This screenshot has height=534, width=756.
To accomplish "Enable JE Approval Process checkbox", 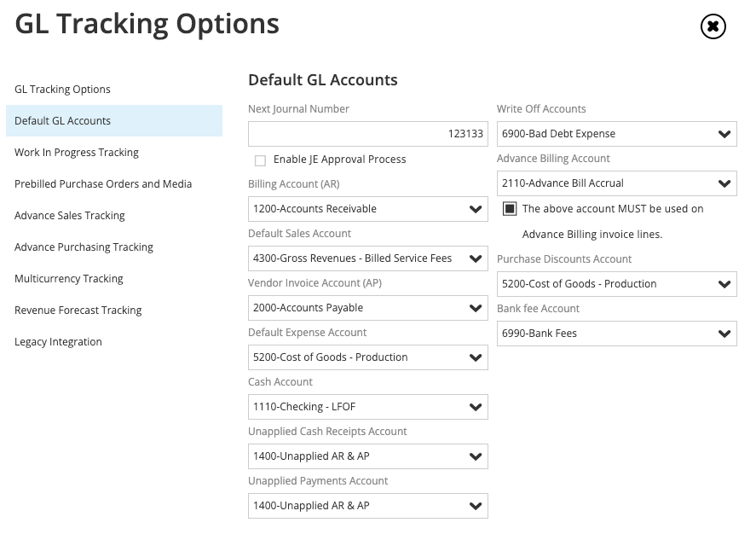I will pyautogui.click(x=260, y=160).
